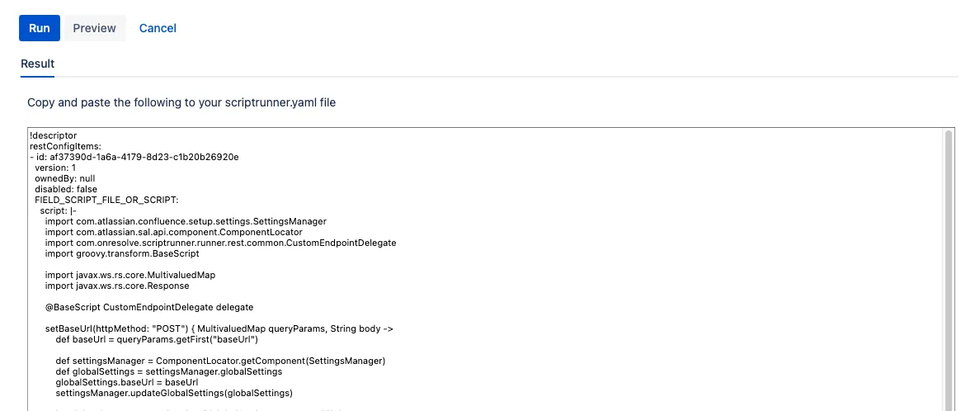
Task: Click the 'def settingsManager = ComponentLocator' line
Action: coord(220,361)
